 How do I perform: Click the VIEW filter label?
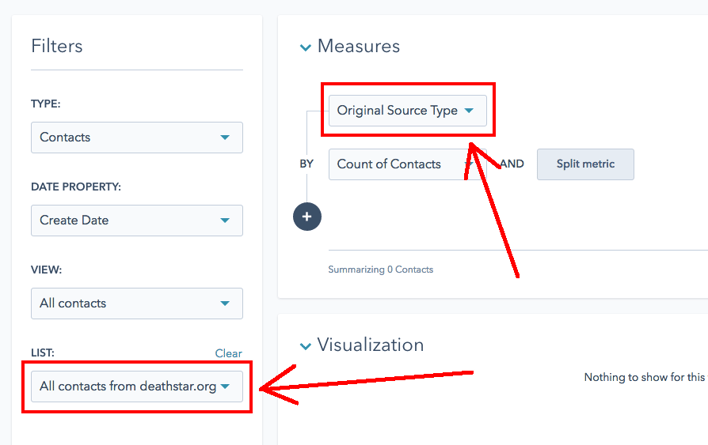pyautogui.click(x=47, y=270)
